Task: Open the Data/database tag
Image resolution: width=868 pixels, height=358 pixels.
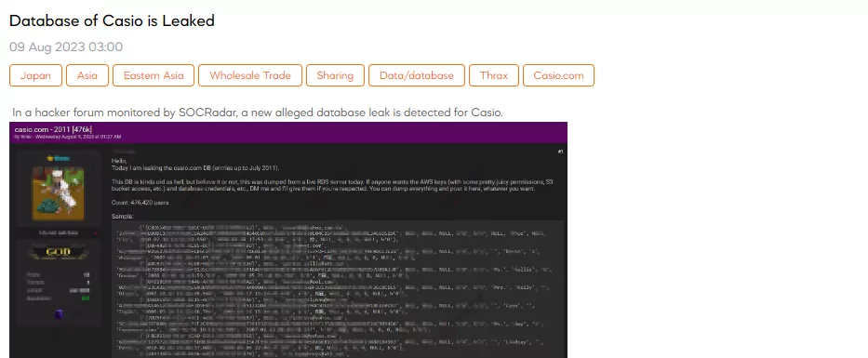Action: point(416,75)
